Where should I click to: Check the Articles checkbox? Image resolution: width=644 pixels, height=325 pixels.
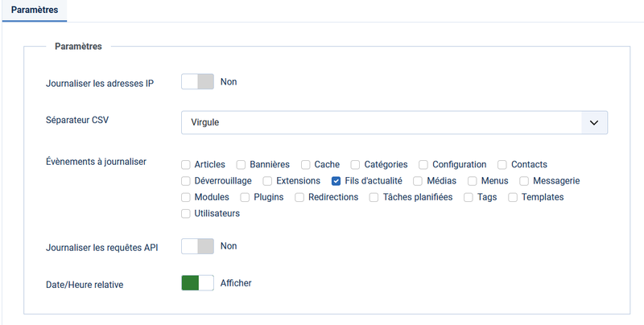click(186, 165)
